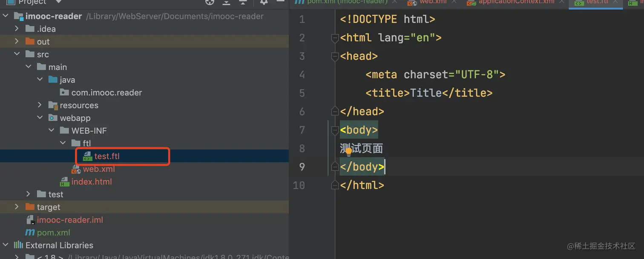Click the test.ftl file icon
644x259 pixels.
click(x=87, y=156)
